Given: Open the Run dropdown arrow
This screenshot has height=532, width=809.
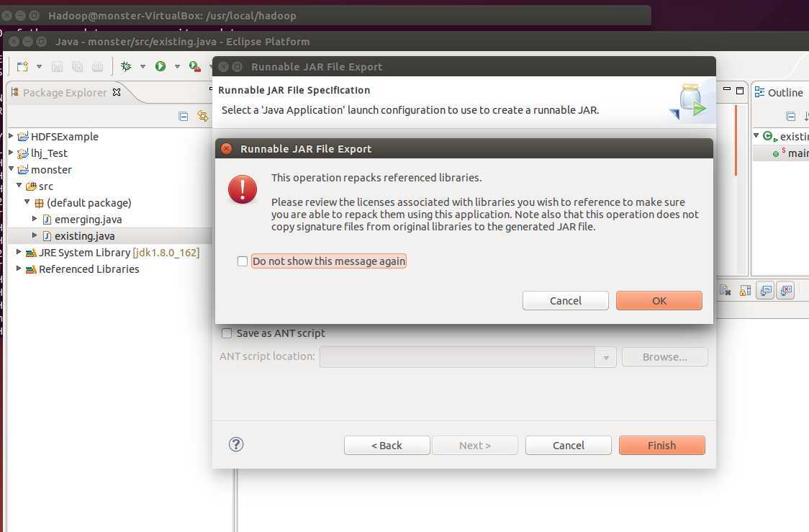Looking at the screenshot, I should [x=177, y=66].
